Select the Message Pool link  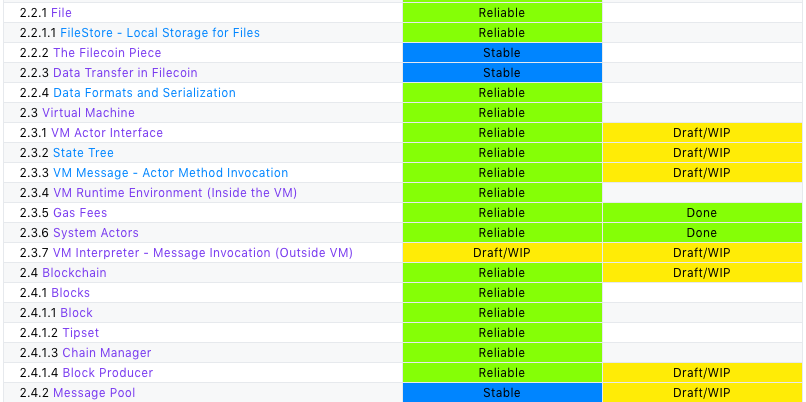pyautogui.click(x=94, y=393)
